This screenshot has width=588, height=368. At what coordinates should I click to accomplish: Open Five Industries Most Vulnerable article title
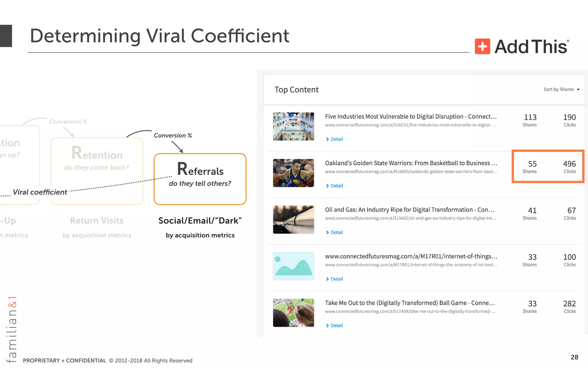click(411, 116)
